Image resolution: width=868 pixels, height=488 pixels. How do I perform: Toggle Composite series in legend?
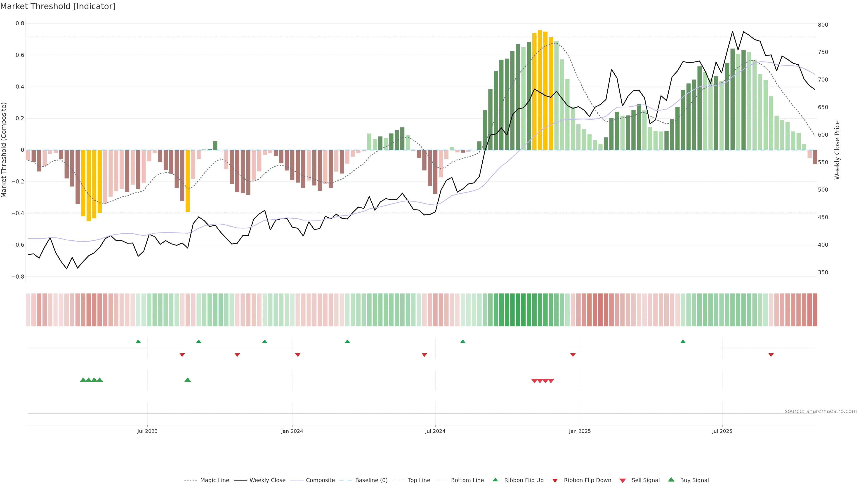320,480
